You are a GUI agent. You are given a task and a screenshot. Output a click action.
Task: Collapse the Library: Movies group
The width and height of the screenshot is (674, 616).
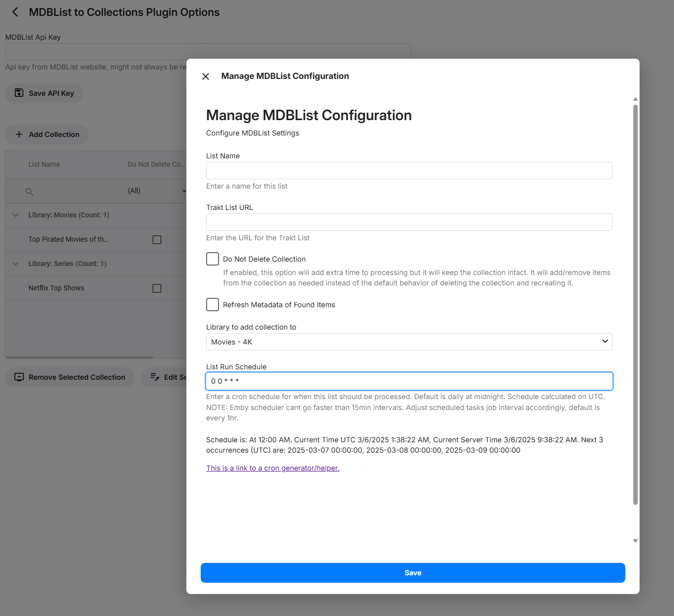tap(16, 215)
